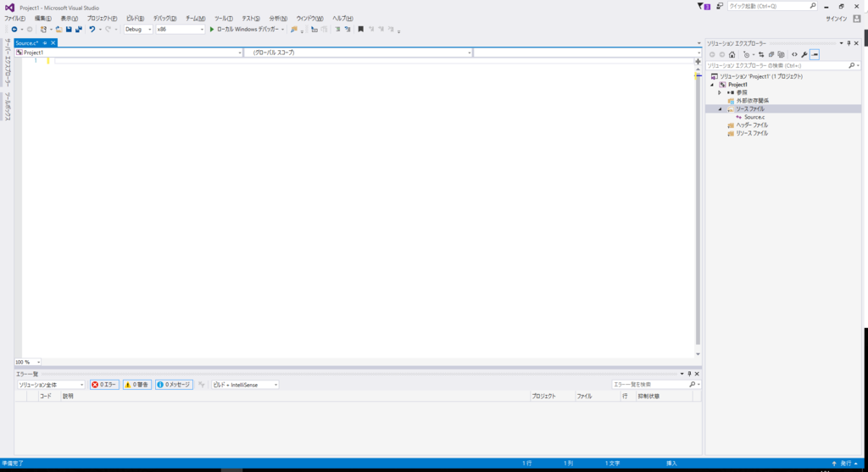
Task: Pin the Solution Explorer panel
Action: tap(849, 43)
